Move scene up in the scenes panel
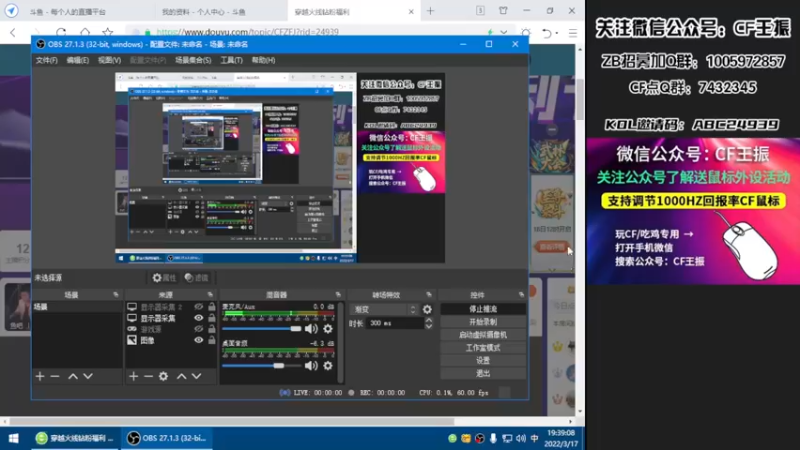The image size is (800, 450). (73, 377)
